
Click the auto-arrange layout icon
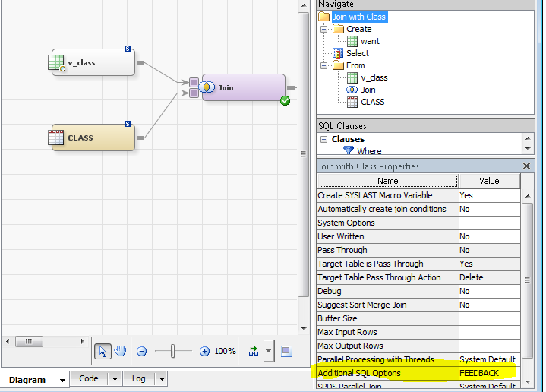253,351
